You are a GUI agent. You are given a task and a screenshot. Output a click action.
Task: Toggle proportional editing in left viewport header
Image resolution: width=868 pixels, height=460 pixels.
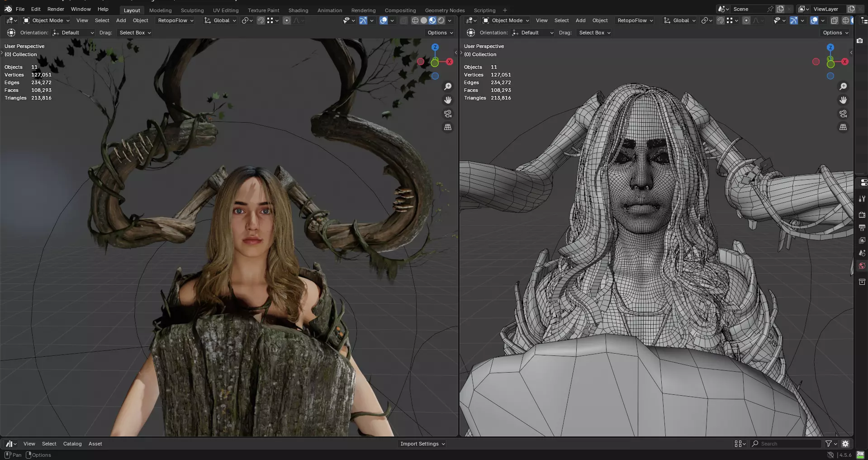287,20
